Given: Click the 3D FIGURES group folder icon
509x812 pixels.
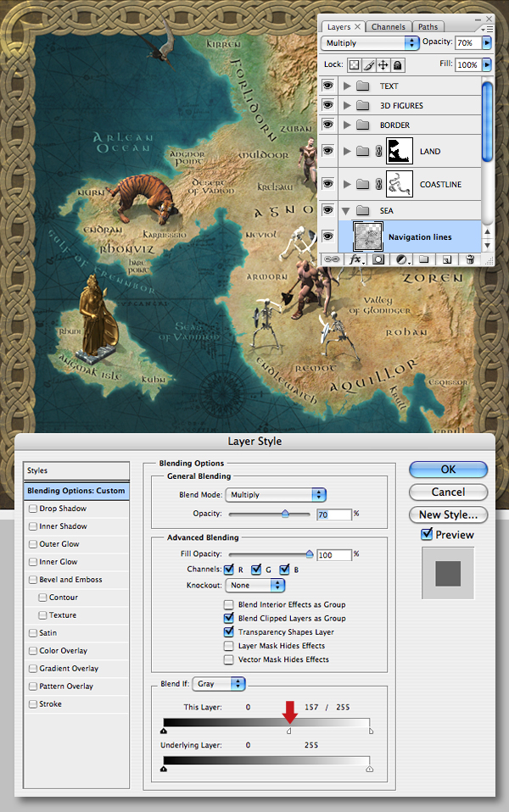Looking at the screenshot, I should click(x=363, y=106).
